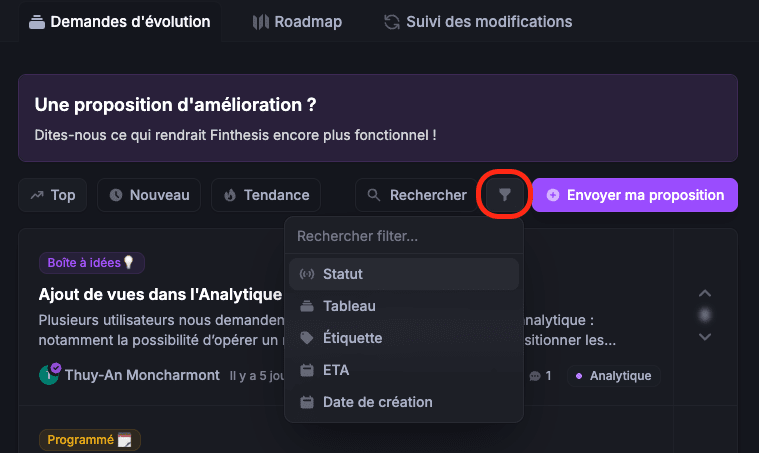The width and height of the screenshot is (759, 453).
Task: Switch to the Roadmap tab
Action: pos(297,21)
